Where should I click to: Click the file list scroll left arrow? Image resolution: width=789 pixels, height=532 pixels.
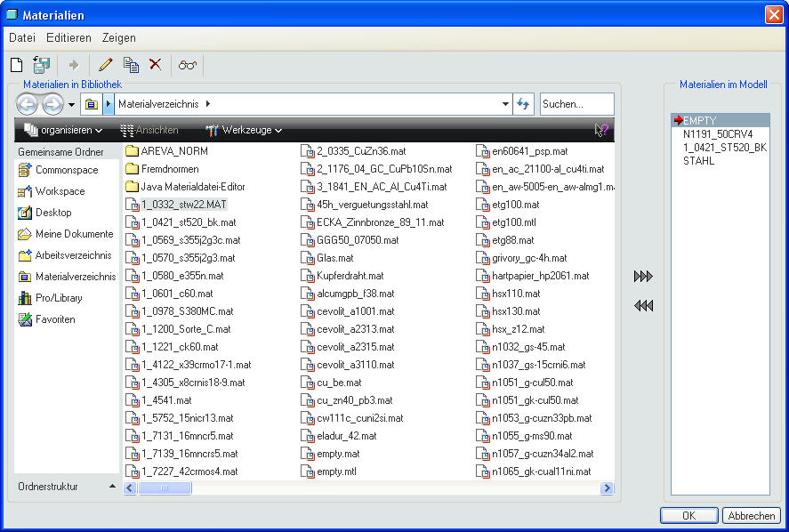(131, 488)
